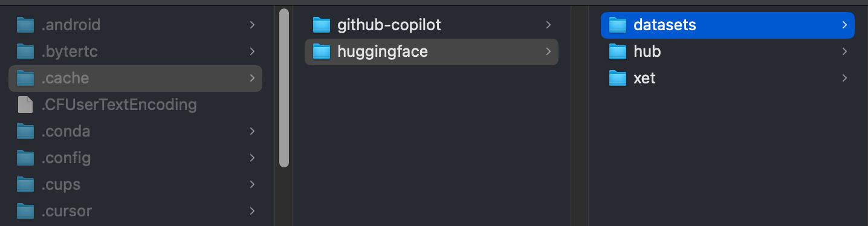The width and height of the screenshot is (868, 226).
Task: Click the first column vertical scrollbar
Action: [x=284, y=88]
